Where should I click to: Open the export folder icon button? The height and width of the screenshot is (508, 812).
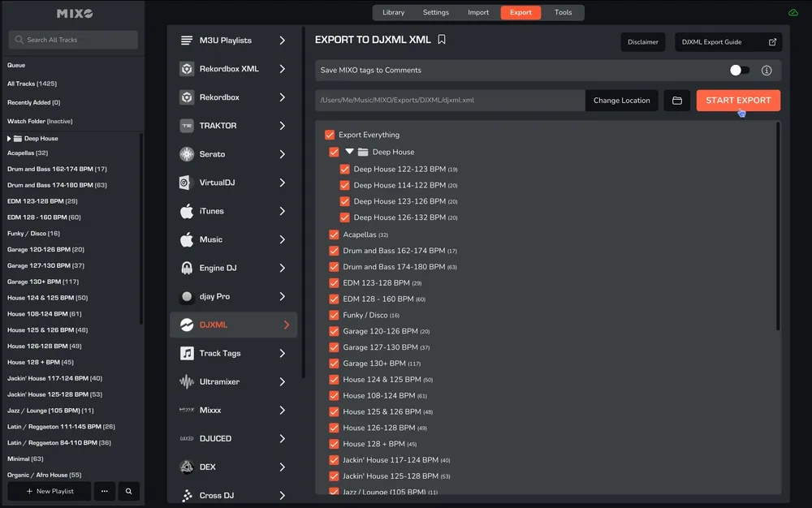click(x=676, y=101)
